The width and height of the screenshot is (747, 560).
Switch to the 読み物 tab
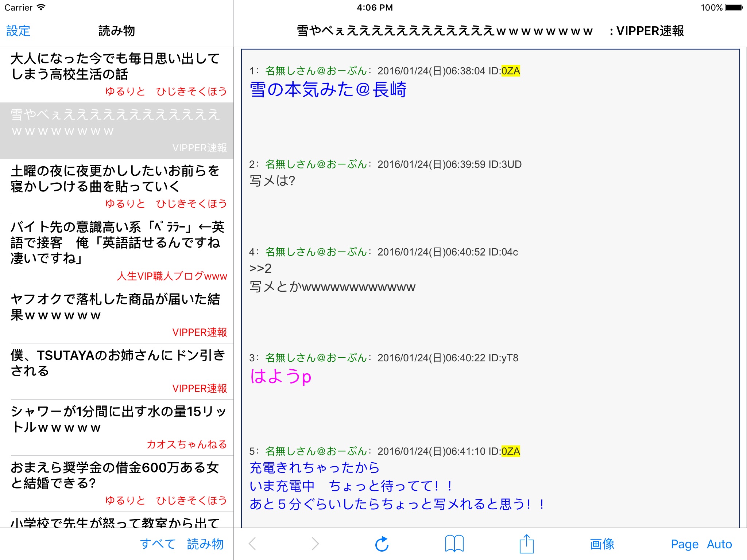pyautogui.click(x=205, y=544)
